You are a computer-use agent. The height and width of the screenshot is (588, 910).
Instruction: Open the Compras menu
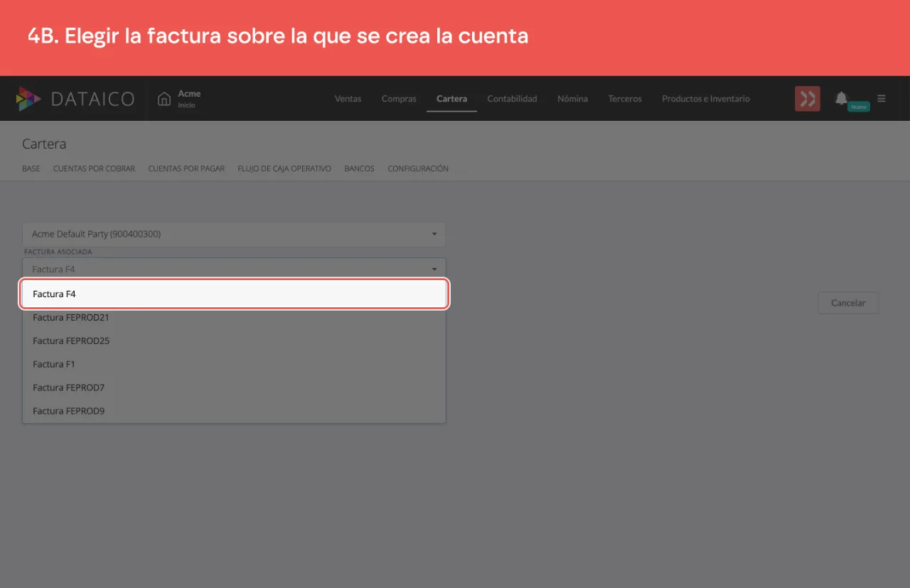pos(399,99)
